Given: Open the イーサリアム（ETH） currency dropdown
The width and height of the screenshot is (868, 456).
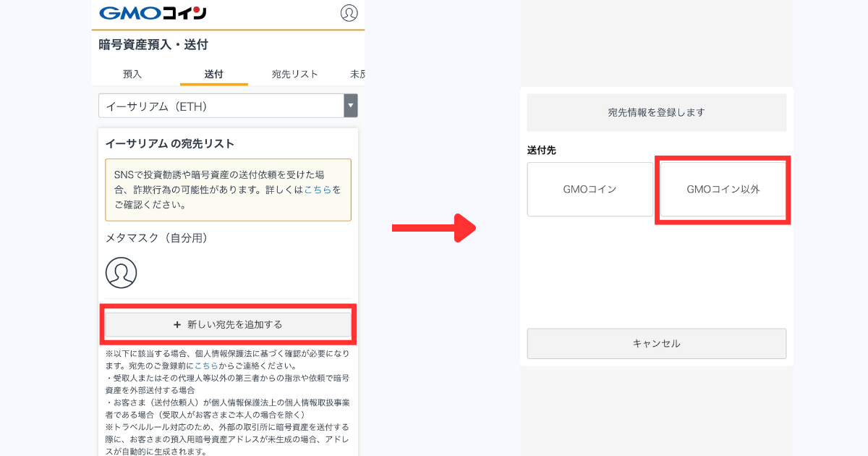Looking at the screenshot, I should click(228, 106).
